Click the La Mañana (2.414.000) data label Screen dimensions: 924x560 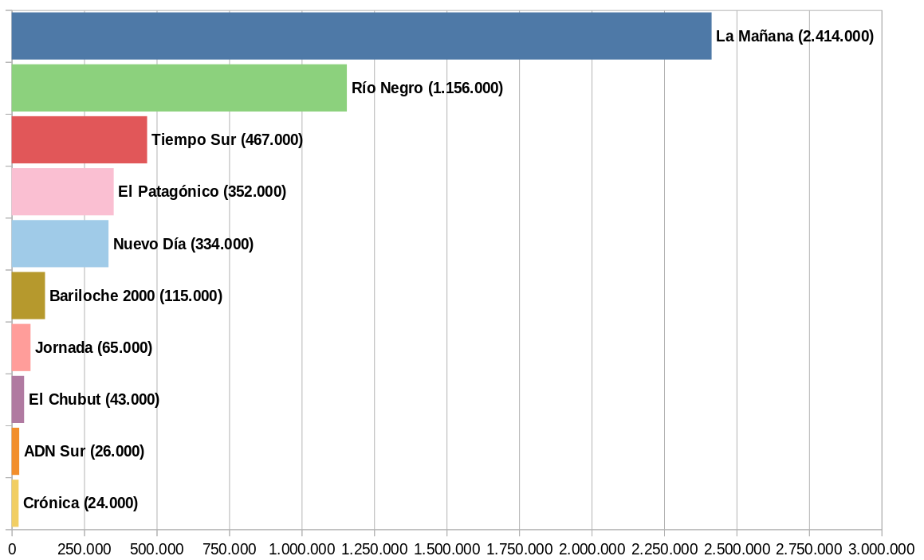click(794, 36)
